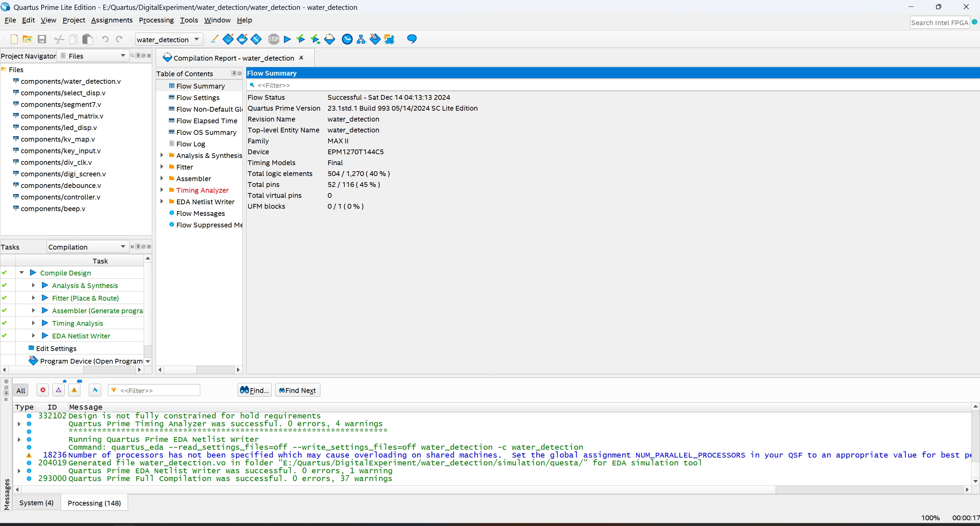This screenshot has width=980, height=526.
Task: Switch to the System (4) messages tab
Action: 36,503
